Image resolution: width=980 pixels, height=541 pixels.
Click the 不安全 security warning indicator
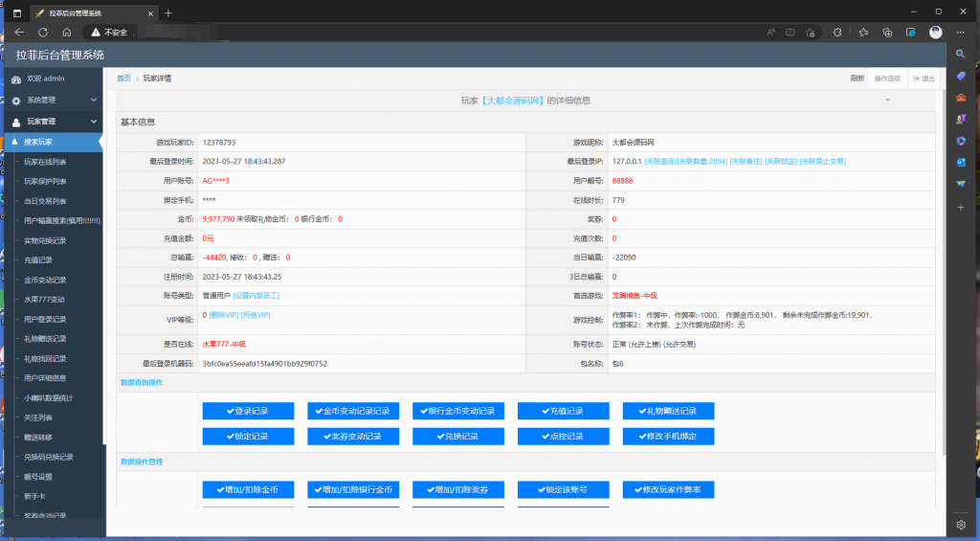109,32
